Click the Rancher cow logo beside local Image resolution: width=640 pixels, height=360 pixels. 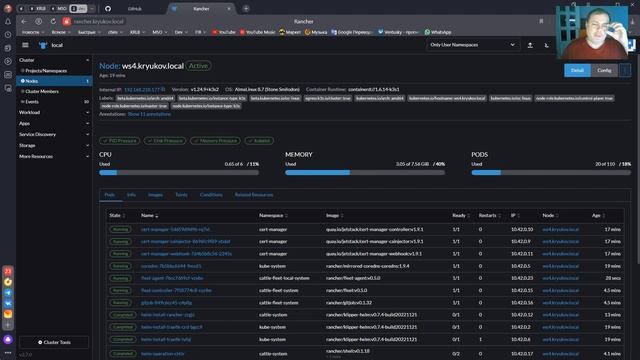click(43, 45)
